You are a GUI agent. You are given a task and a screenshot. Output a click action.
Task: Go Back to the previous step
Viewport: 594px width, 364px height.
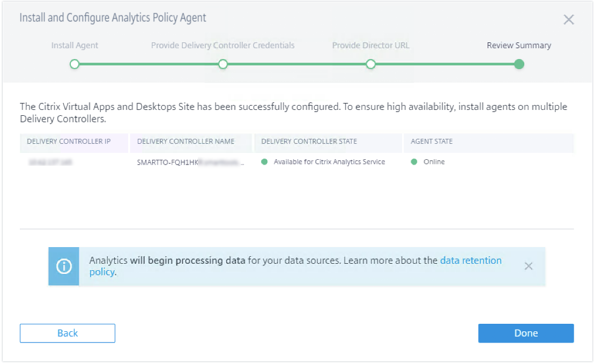[x=68, y=333]
